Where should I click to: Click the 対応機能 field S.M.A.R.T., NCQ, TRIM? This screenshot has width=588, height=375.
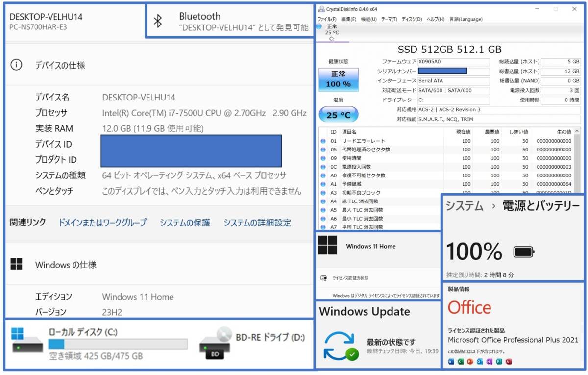pyautogui.click(x=499, y=119)
